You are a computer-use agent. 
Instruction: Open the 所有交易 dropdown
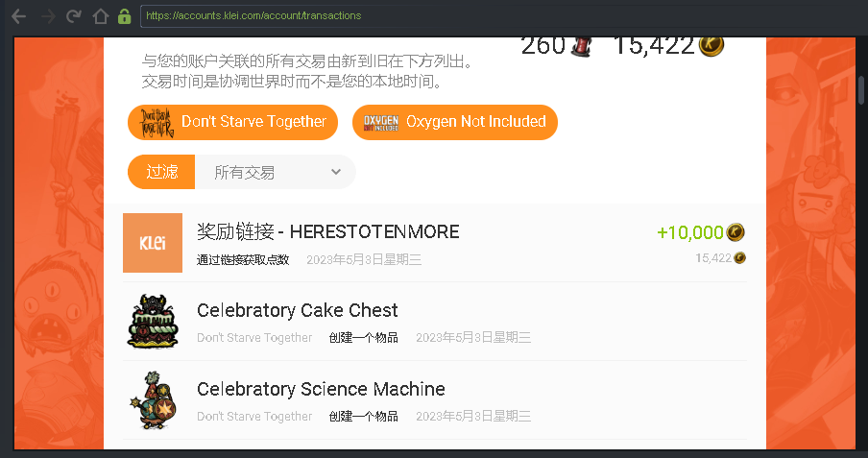pos(276,172)
